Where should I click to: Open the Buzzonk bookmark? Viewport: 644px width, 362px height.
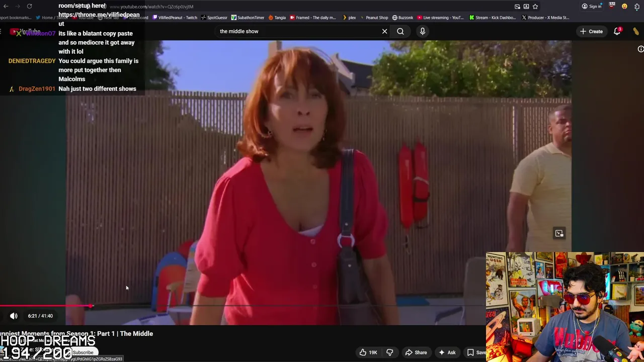click(403, 18)
